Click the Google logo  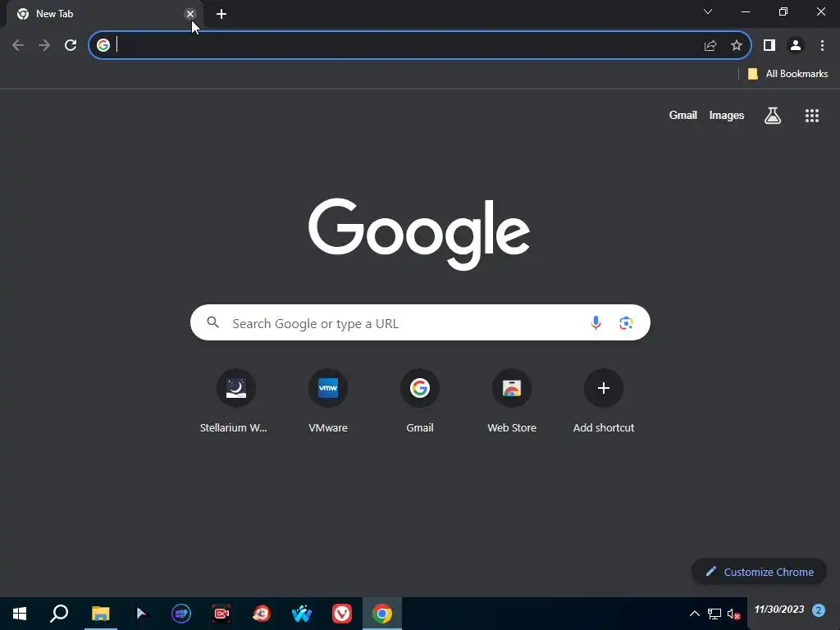pos(419,234)
